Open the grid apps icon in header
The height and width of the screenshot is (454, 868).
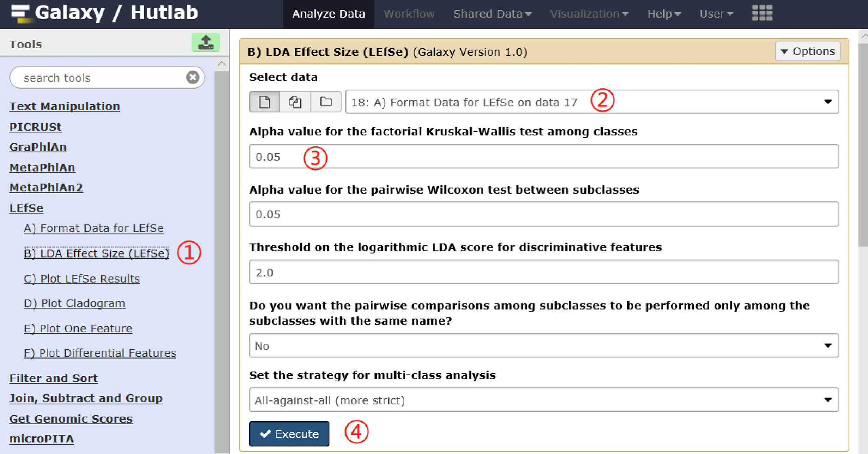762,13
